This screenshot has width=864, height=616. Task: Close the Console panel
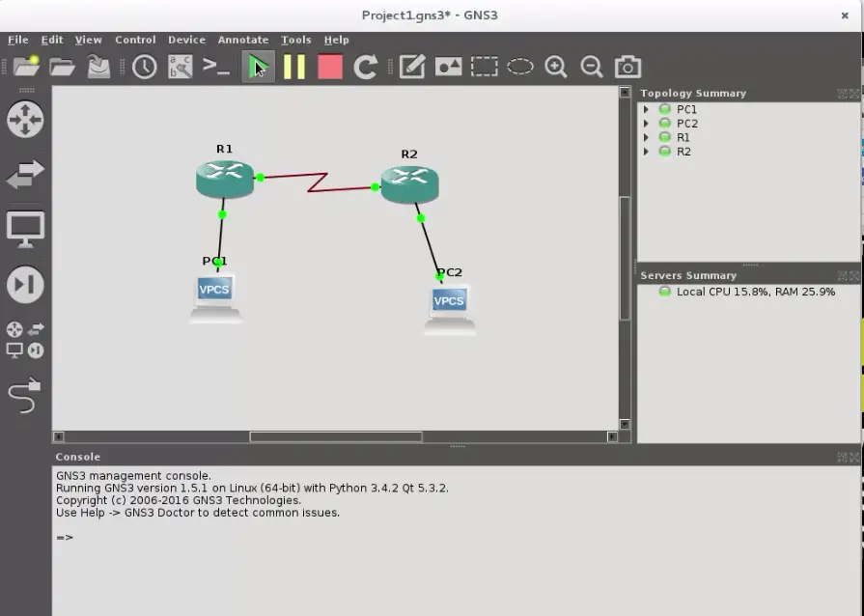coord(854,457)
